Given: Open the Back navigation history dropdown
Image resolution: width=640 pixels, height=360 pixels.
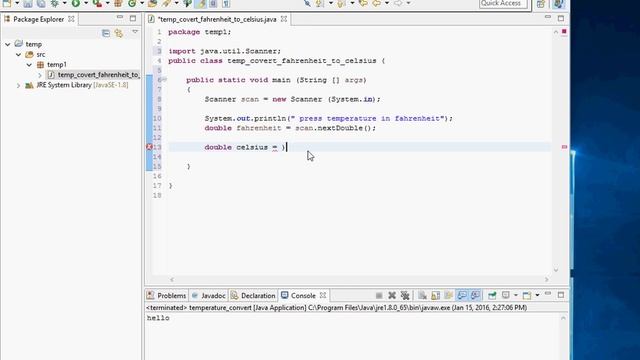Looking at the screenshot, I should coord(387,3).
